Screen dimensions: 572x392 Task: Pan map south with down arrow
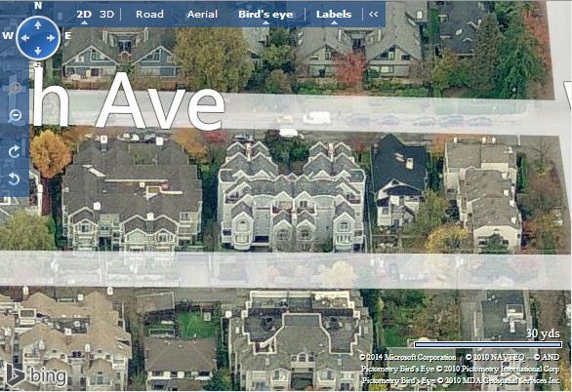tap(38, 51)
